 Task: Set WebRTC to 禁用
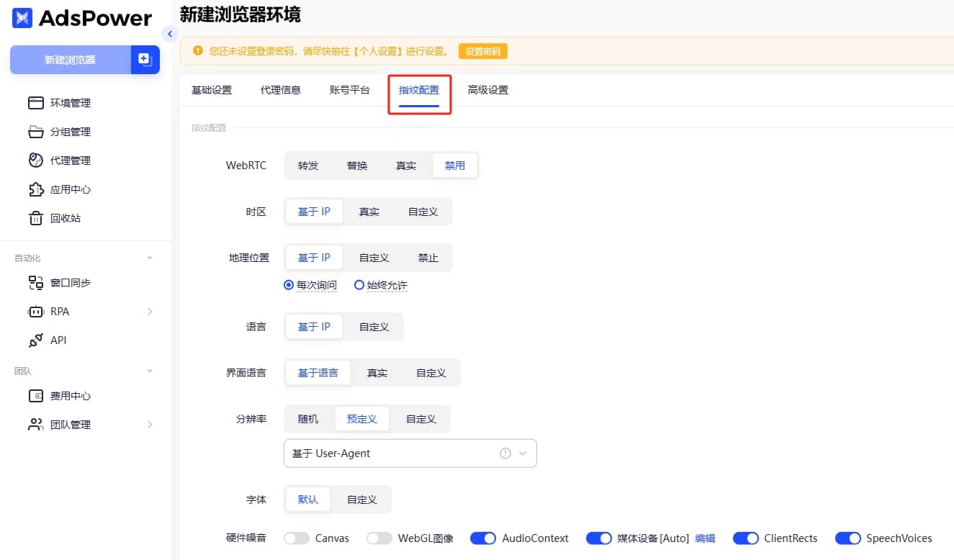click(455, 166)
